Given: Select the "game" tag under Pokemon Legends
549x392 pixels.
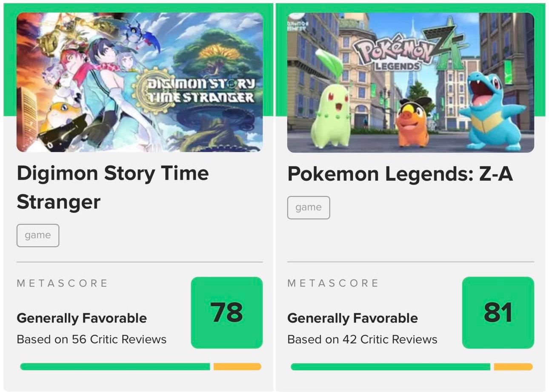Looking at the screenshot, I should (309, 207).
